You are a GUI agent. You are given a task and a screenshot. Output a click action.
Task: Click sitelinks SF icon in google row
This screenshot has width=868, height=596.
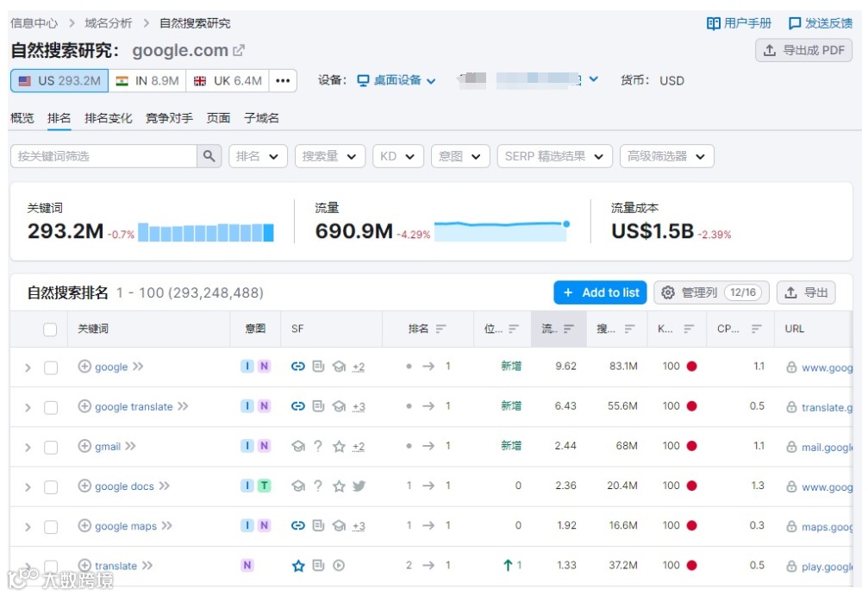click(x=298, y=366)
